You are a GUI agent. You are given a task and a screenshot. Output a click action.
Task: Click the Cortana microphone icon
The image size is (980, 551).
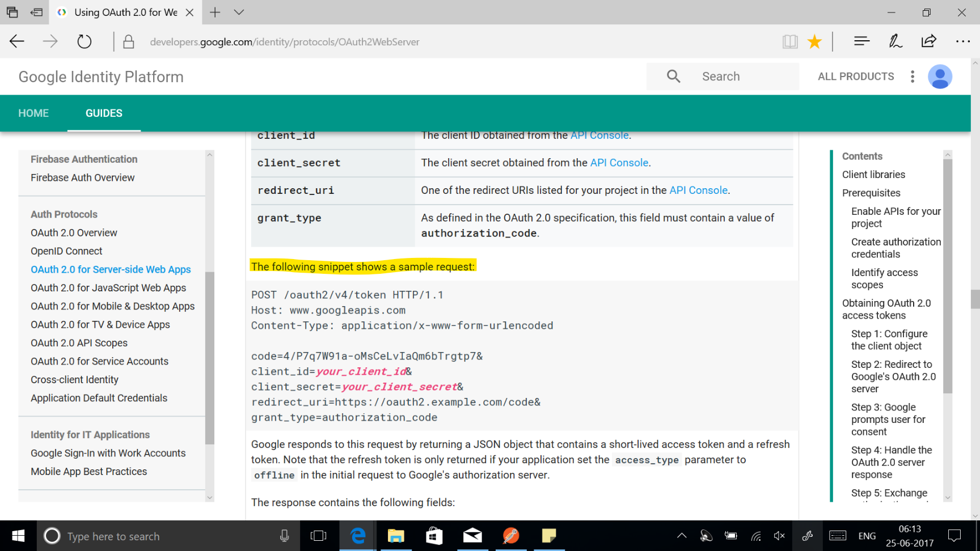(284, 536)
